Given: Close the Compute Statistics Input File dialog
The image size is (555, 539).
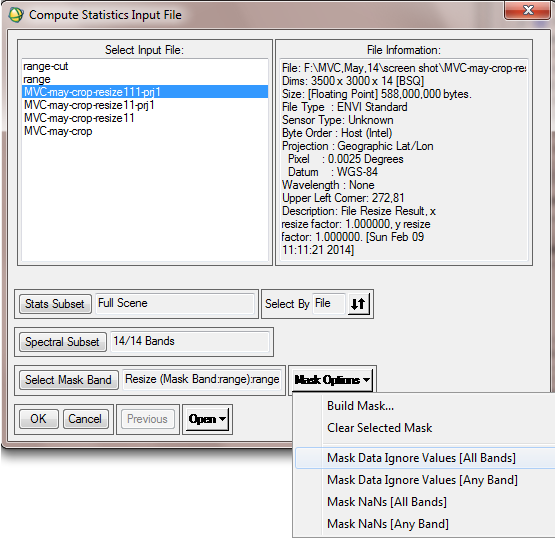Looking at the screenshot, I should click(x=528, y=10).
